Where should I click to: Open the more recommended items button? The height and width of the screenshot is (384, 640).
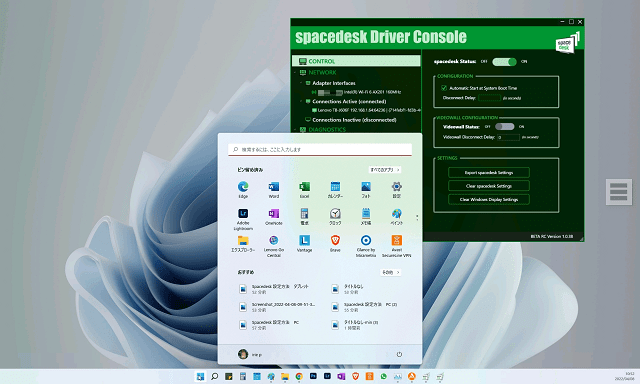tap(391, 272)
